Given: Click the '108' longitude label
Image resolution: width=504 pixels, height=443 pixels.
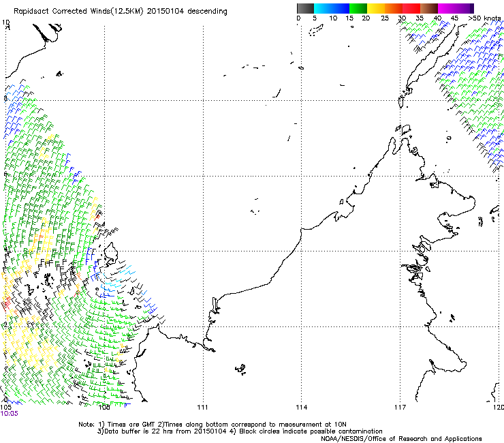Looking at the screenshot, I should (104, 408).
